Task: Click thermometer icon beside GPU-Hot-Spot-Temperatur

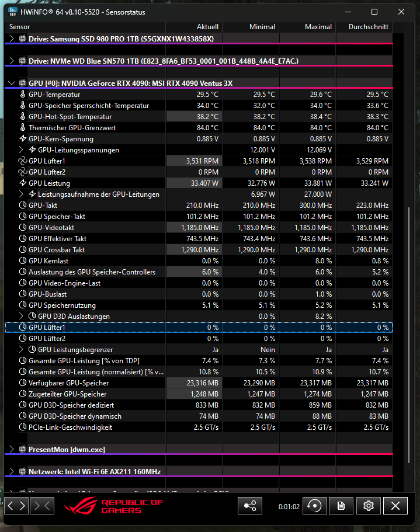Action: 23,116
